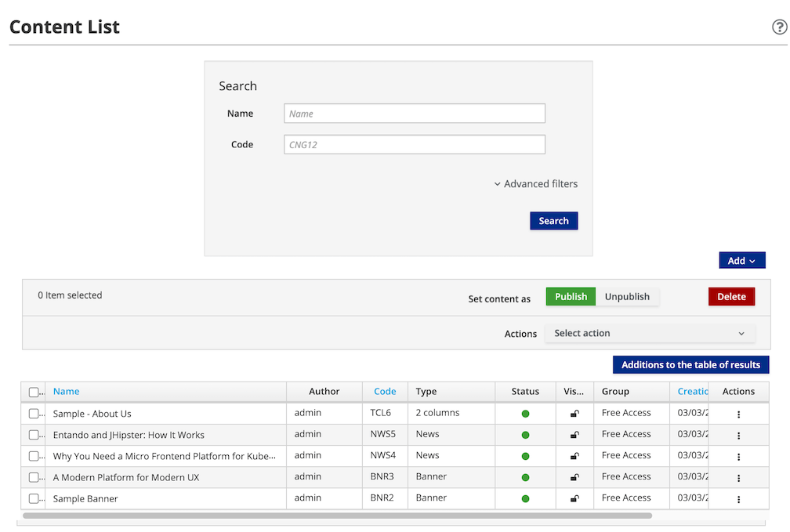The height and width of the screenshot is (532, 790).
Task: Click the unlock icon in BNR3 row
Action: coord(574,477)
